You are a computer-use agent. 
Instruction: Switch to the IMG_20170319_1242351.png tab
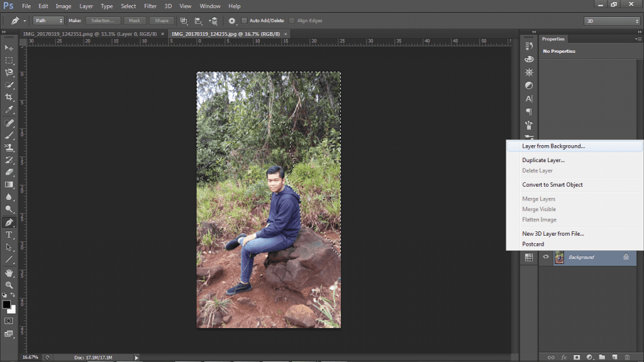[x=91, y=33]
